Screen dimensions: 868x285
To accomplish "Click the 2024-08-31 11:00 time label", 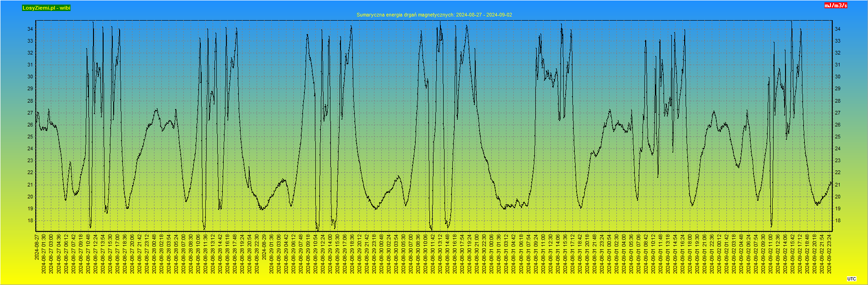I will tap(544, 253).
